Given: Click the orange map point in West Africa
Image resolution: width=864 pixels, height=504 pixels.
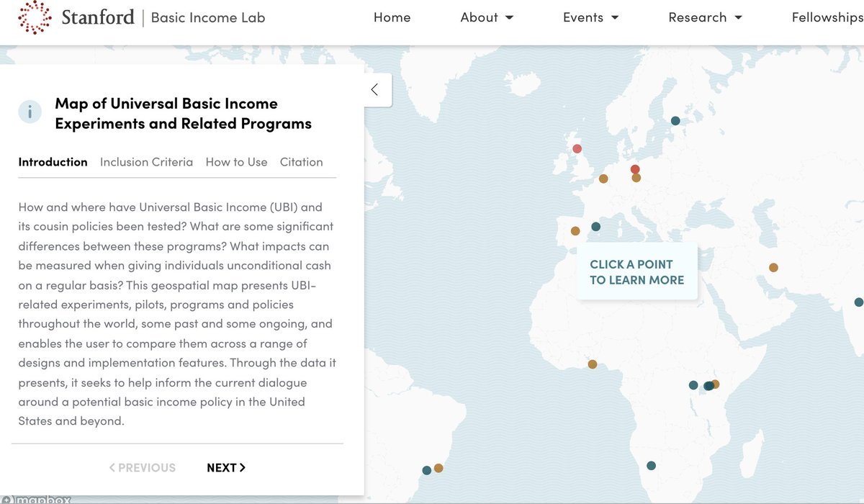Looking at the screenshot, I should point(593,364).
